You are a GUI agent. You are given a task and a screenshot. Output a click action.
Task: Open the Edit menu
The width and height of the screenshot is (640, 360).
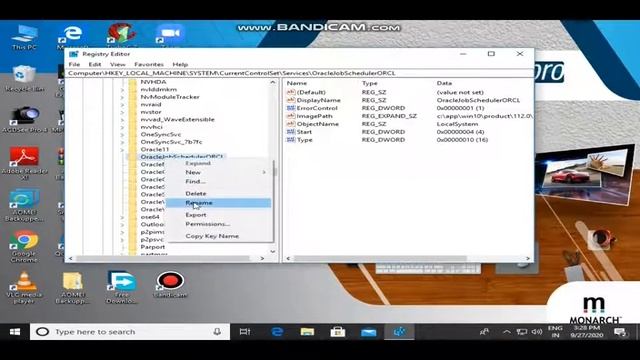[x=95, y=64]
